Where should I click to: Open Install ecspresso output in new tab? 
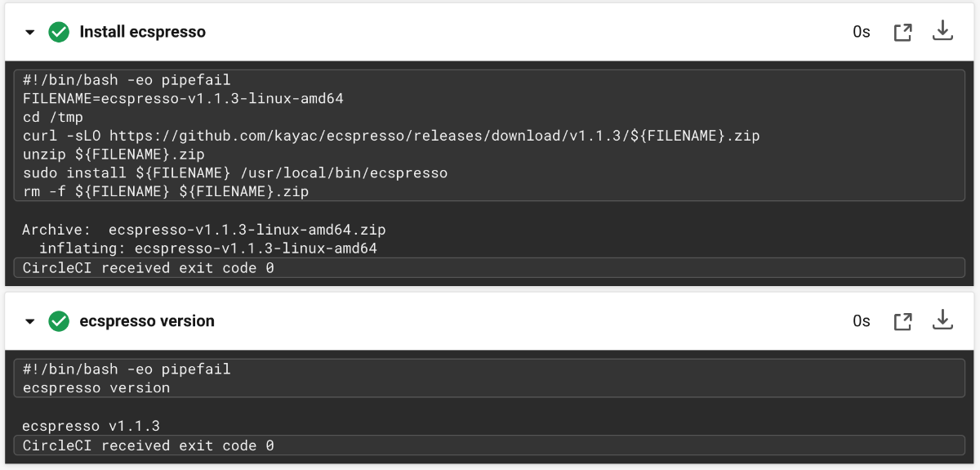pyautogui.click(x=902, y=33)
